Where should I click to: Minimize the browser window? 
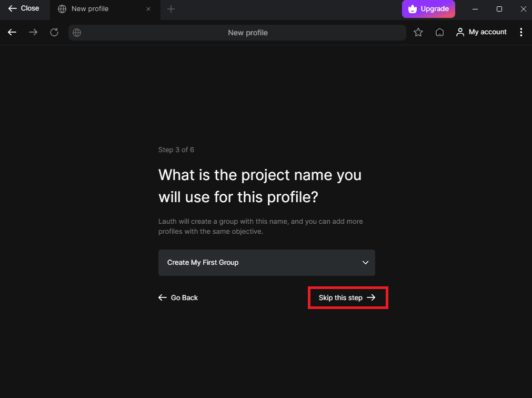coord(475,9)
